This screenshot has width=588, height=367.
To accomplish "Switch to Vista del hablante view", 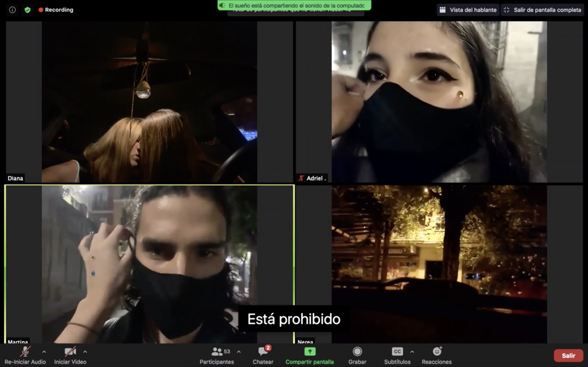I will 468,10.
